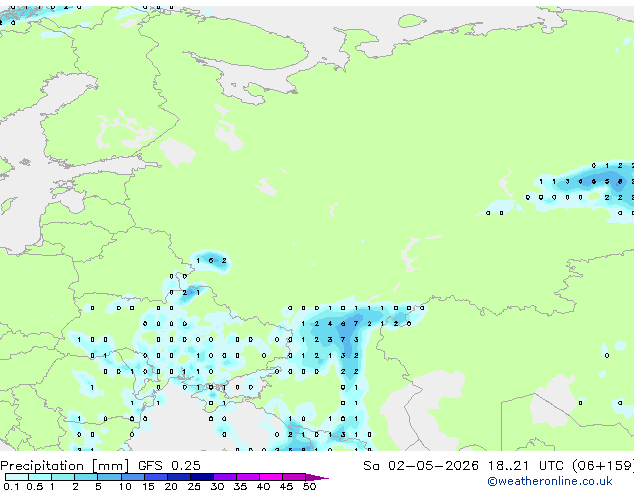This screenshot has height=490, width=634.
Task: Click the purple arrow tip ending the legend bar
Action: [317, 477]
